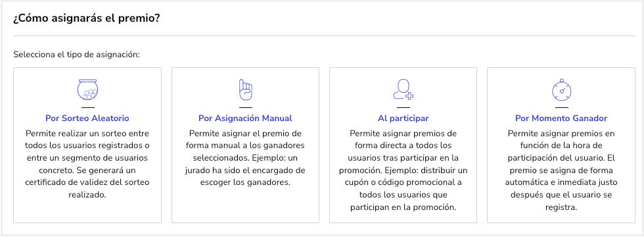
Task: Click the short dash below the raffle bowl icon
Action: tap(87, 108)
